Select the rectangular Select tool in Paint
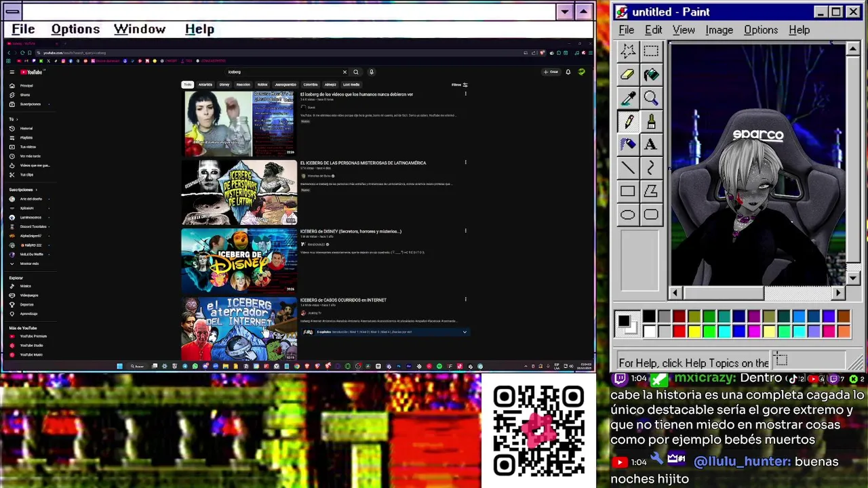The height and width of the screenshot is (488, 868). click(651, 52)
